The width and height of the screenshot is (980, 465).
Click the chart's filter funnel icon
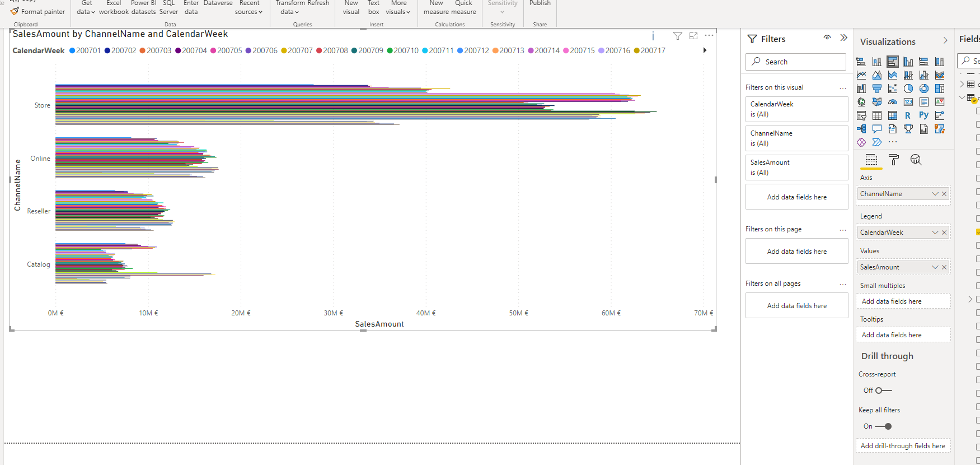[678, 36]
